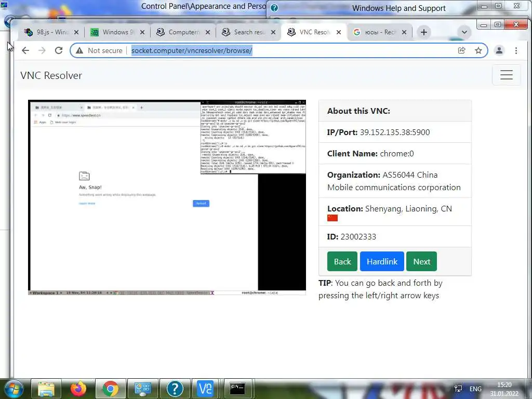The image size is (532, 399).
Task: Open the Chrome three-dot menu
Action: [x=516, y=50]
